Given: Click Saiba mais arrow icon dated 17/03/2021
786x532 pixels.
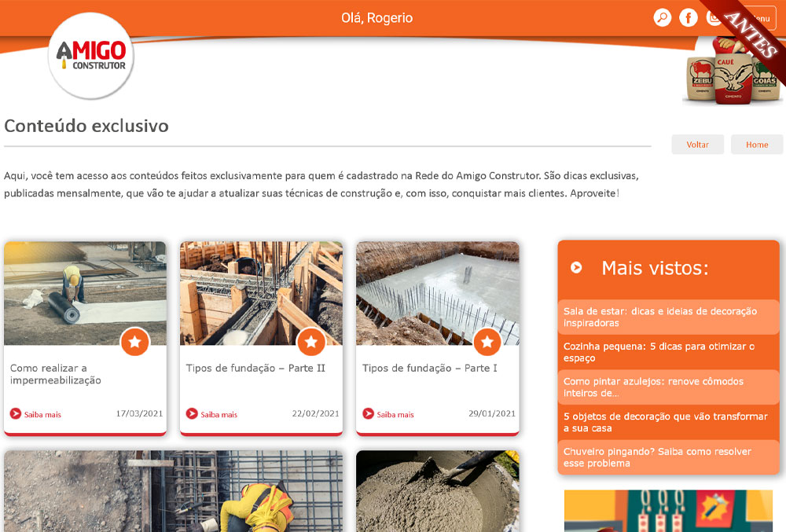Looking at the screenshot, I should tap(16, 414).
